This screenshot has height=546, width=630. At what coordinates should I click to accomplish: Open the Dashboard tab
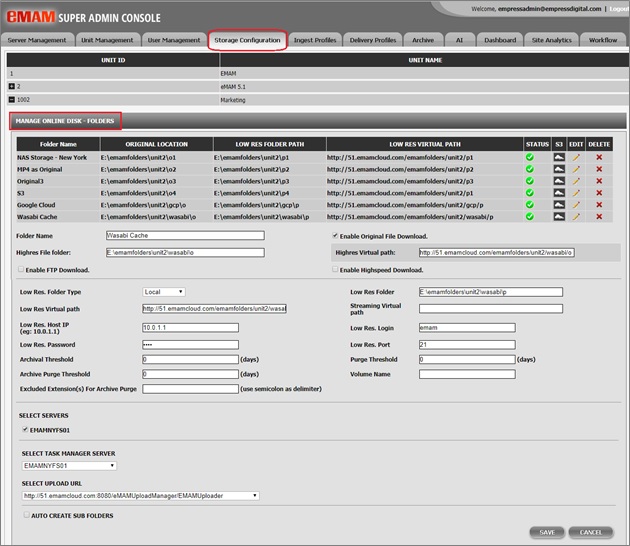coord(500,40)
